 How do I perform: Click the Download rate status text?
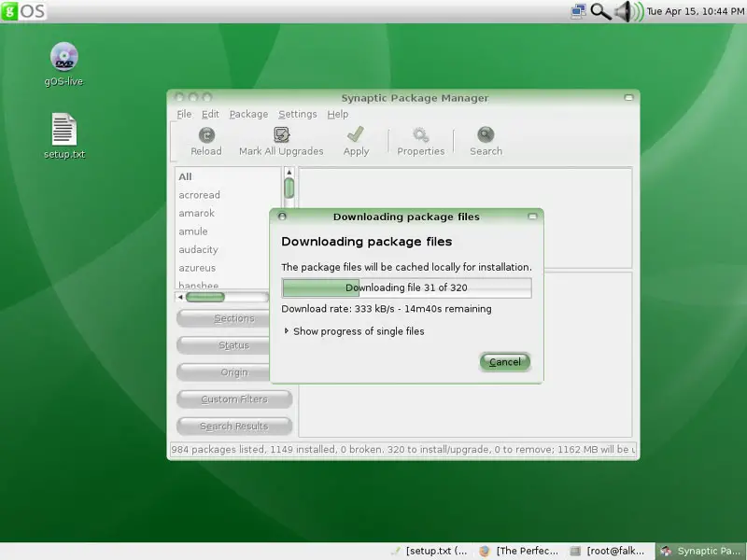pos(387,309)
